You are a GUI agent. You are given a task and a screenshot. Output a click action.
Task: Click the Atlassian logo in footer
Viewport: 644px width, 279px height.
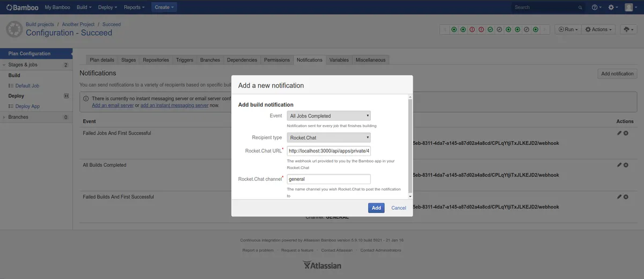point(322,265)
